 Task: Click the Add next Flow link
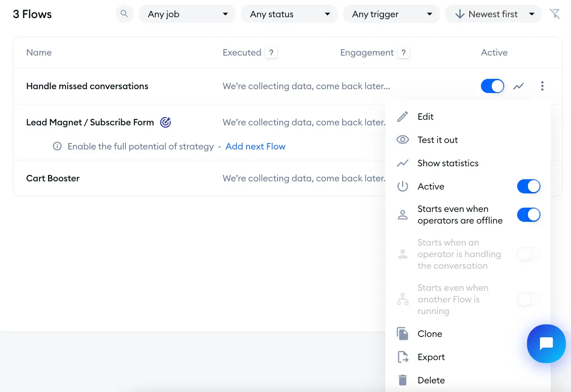click(255, 146)
